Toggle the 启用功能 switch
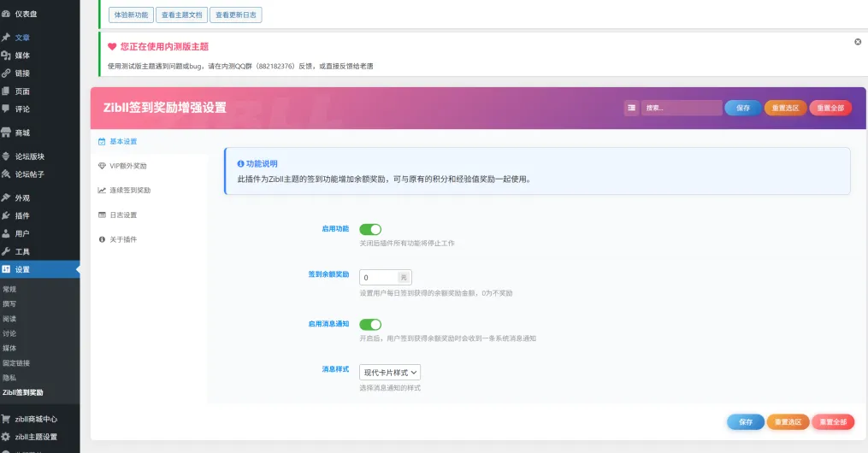 pos(370,229)
